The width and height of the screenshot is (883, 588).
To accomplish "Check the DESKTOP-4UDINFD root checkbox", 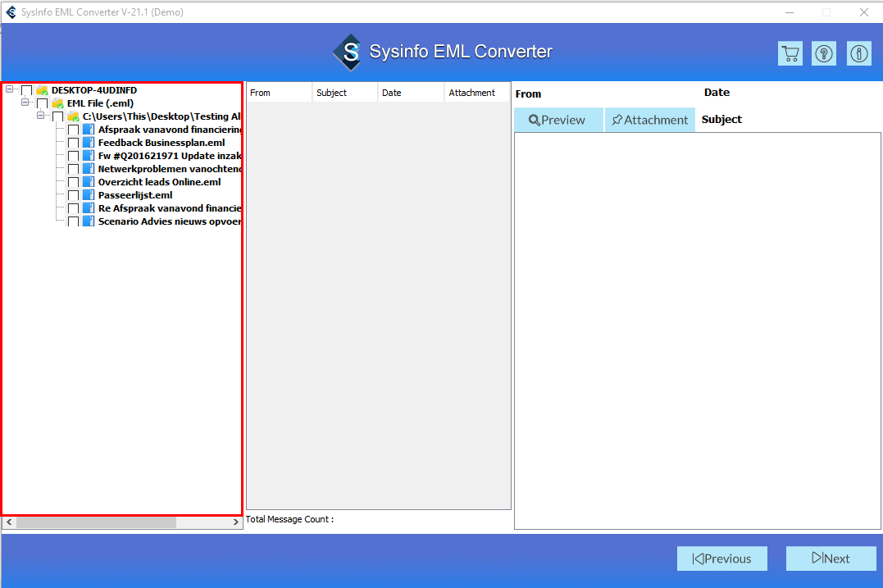I will coord(26,91).
